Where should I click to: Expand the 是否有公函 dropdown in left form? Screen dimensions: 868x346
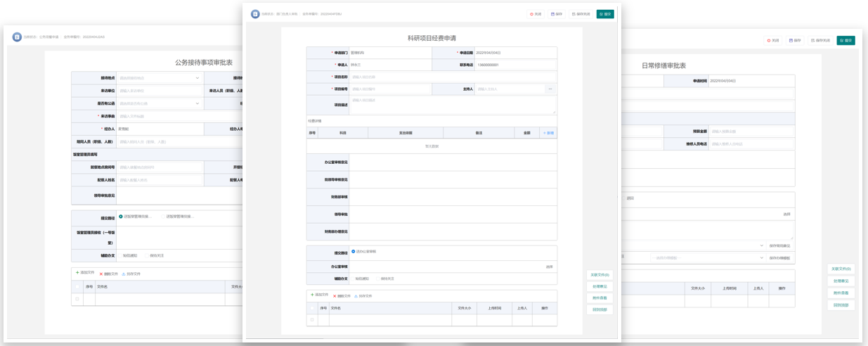tap(197, 103)
